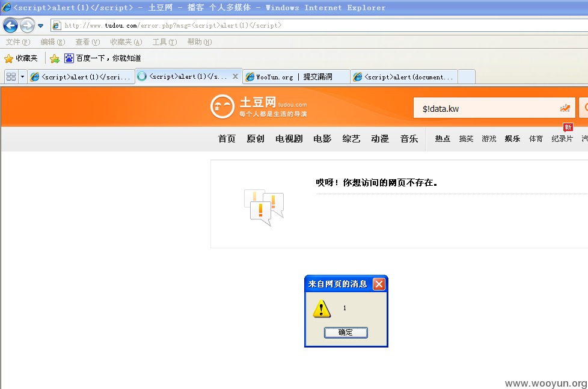
Task: Open the recent pages dropdown arrow
Action: coord(40,26)
